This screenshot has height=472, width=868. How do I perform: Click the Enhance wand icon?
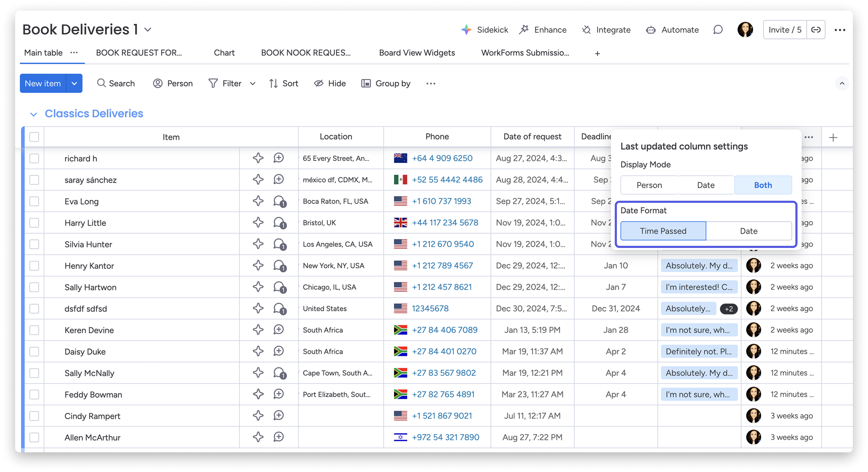tap(524, 30)
